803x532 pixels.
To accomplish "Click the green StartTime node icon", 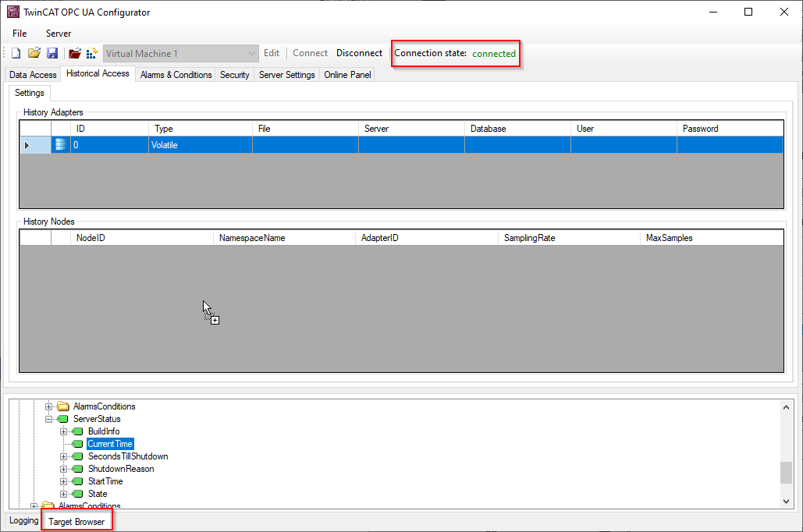I will [x=78, y=481].
